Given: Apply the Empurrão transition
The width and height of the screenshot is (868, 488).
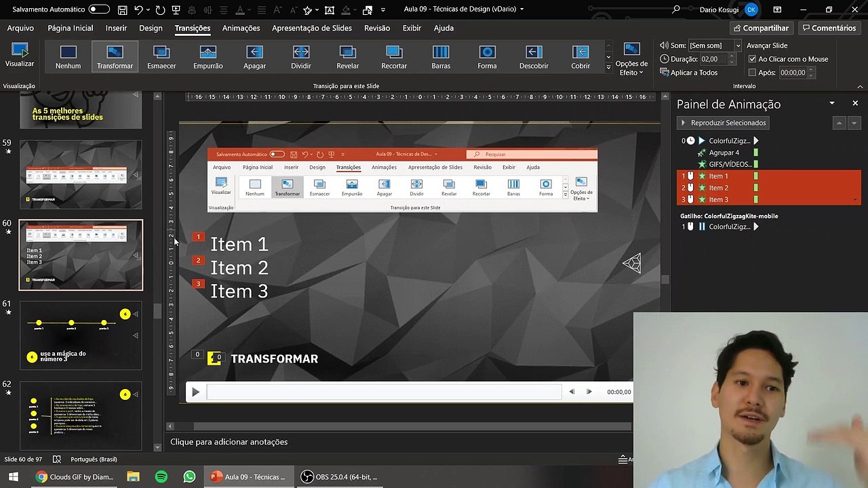Looking at the screenshot, I should pos(208,57).
